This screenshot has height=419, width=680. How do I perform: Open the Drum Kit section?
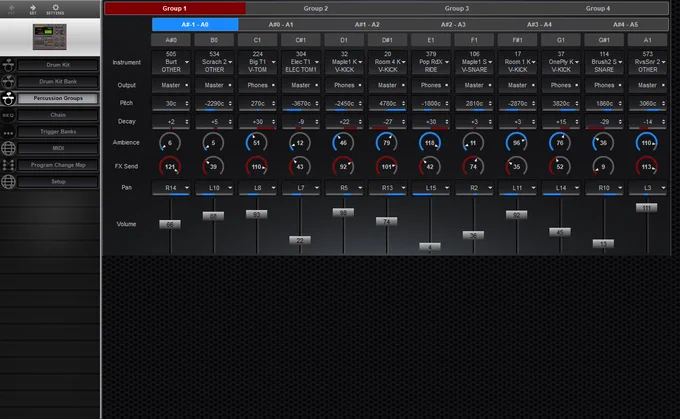coord(58,65)
